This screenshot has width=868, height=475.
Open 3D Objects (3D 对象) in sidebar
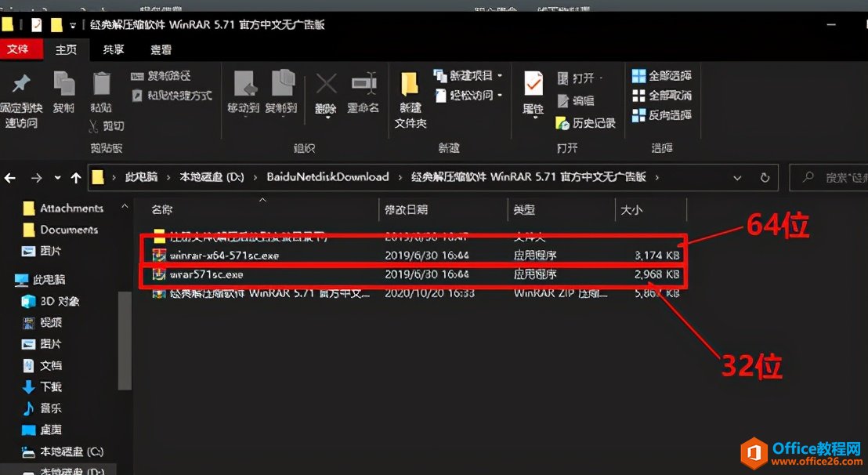pos(51,301)
